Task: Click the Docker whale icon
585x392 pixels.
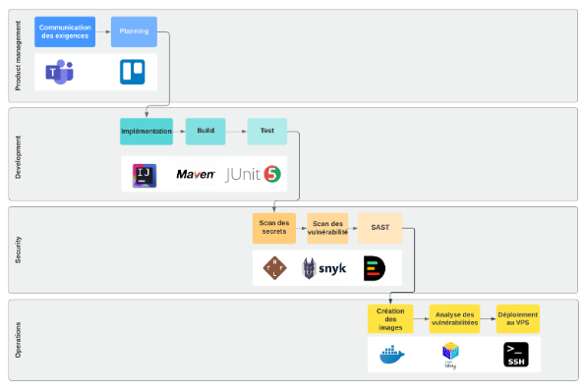Action: 391,355
